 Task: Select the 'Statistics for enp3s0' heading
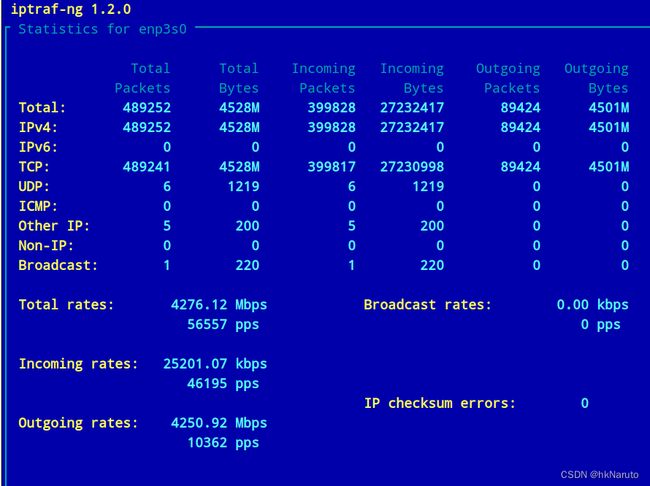pyautogui.click(x=102, y=29)
